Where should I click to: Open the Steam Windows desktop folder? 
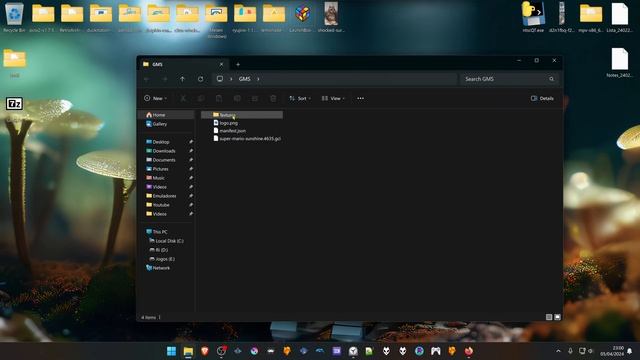(216, 21)
